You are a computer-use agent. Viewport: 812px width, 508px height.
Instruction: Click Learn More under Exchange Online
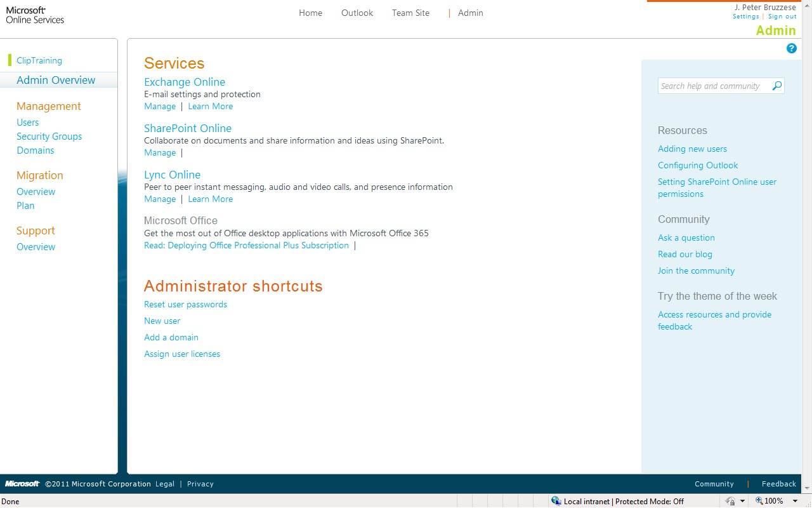click(x=211, y=106)
